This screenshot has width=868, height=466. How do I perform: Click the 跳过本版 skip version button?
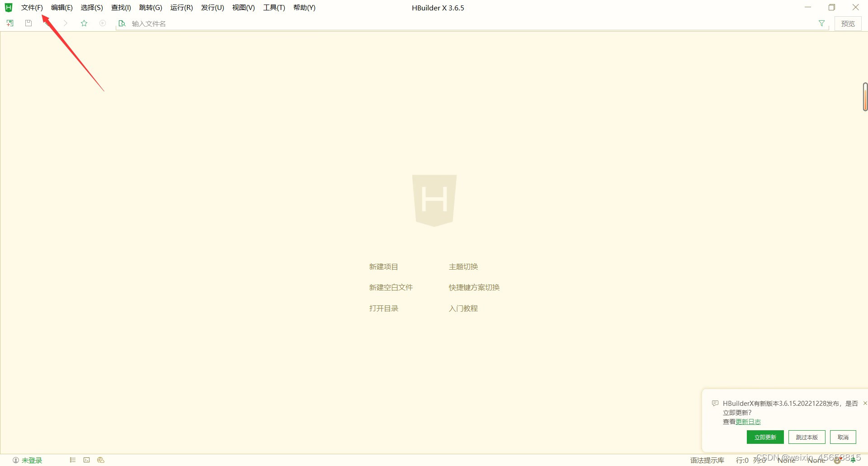pyautogui.click(x=807, y=437)
